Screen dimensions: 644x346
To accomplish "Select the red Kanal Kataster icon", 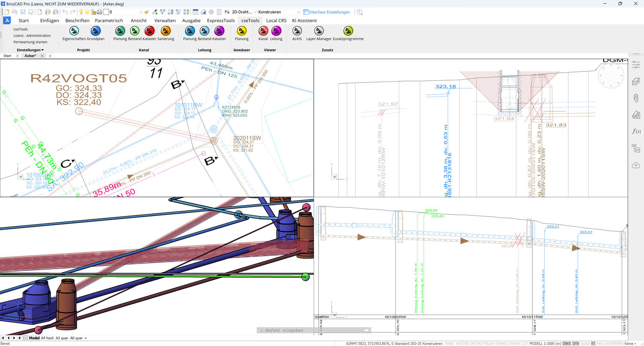I will (149, 31).
